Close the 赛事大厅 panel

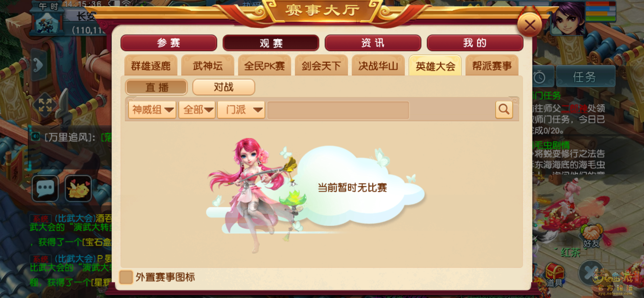[x=530, y=25]
